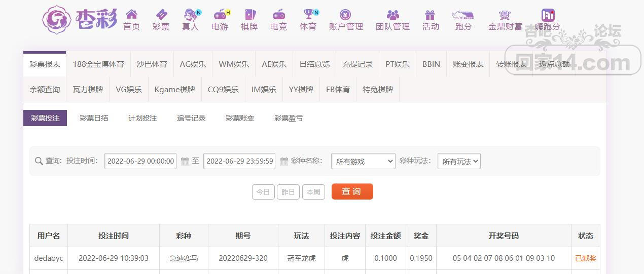Select the IM娱乐 tab

tap(264, 90)
